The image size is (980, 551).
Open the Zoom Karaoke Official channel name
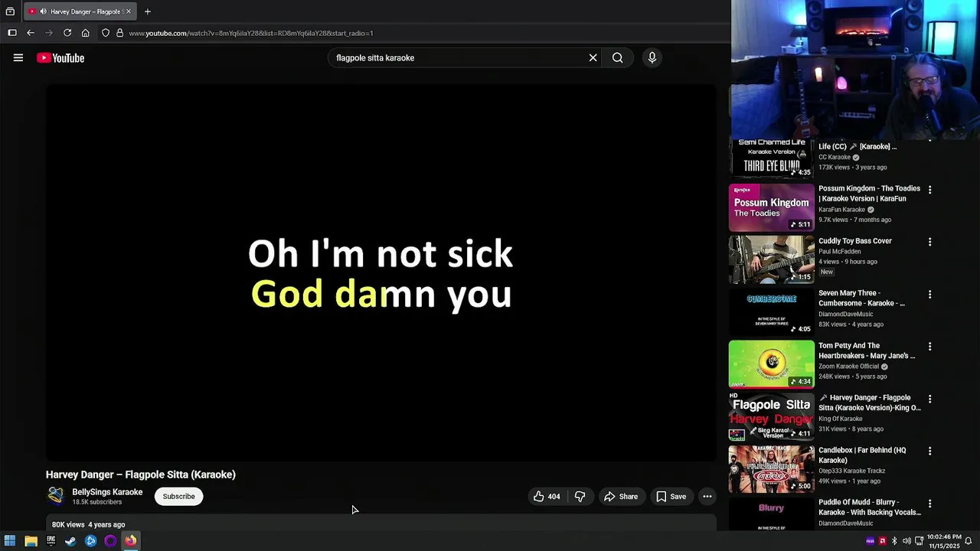tap(850, 367)
